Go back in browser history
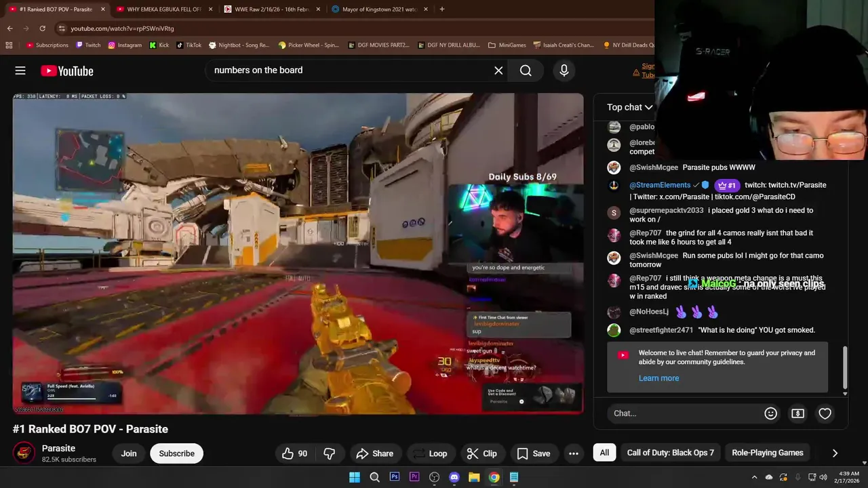Screen dimensions: 868x488 click(9, 28)
